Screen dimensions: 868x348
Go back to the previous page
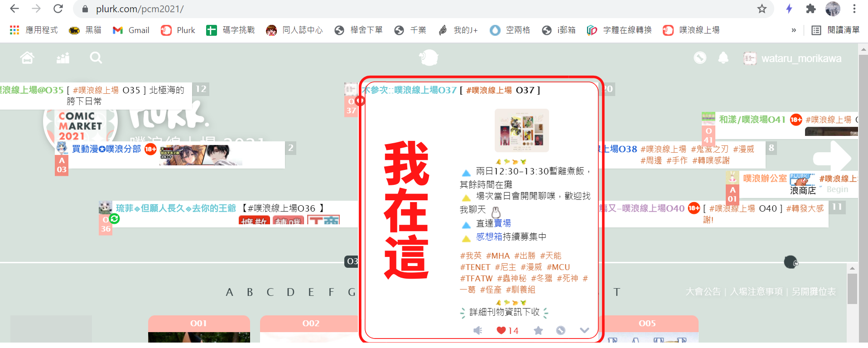click(14, 9)
